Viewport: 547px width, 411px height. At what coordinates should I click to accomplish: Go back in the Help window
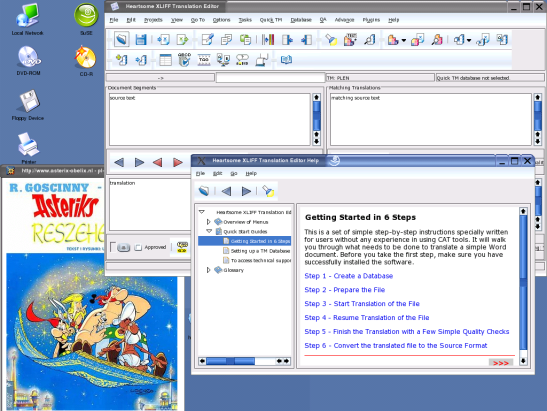[x=226, y=191]
